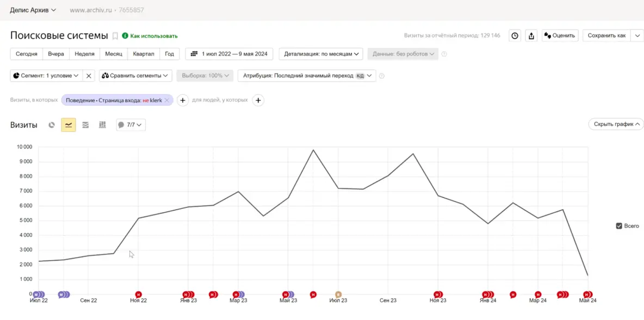Click the export report icon
Image resolution: width=644 pixels, height=320 pixels.
click(x=531, y=36)
